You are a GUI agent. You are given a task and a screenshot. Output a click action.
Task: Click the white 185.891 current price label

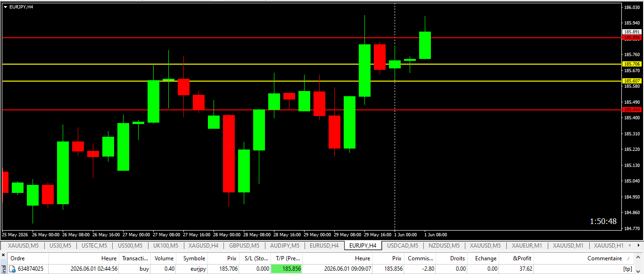click(632, 32)
